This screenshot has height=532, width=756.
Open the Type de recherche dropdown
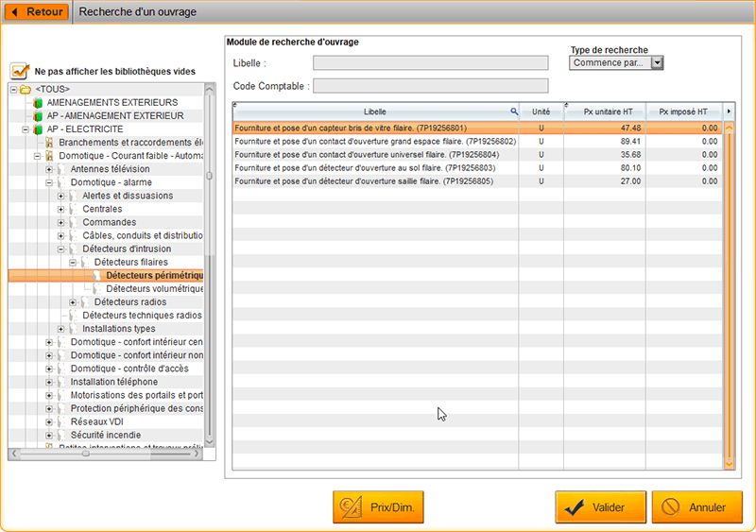[657, 62]
